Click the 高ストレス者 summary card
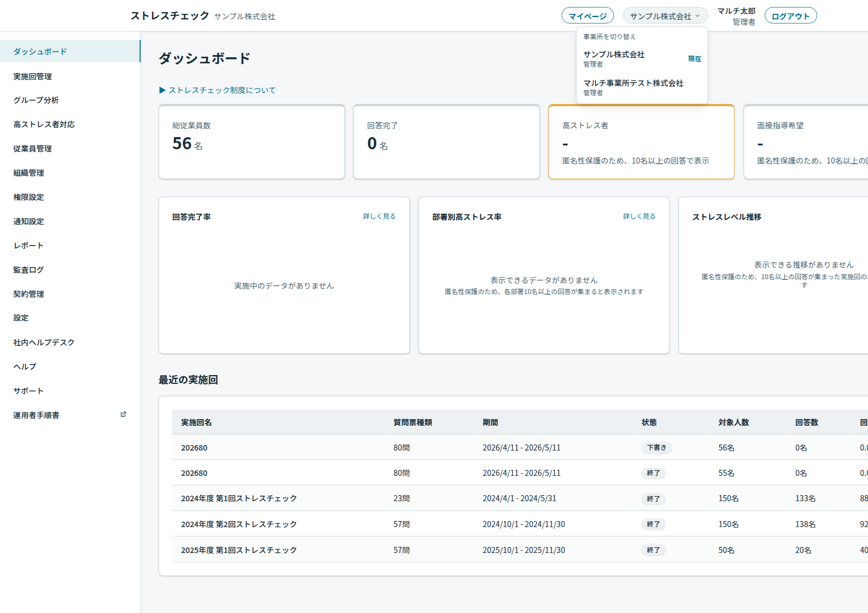 (641, 142)
